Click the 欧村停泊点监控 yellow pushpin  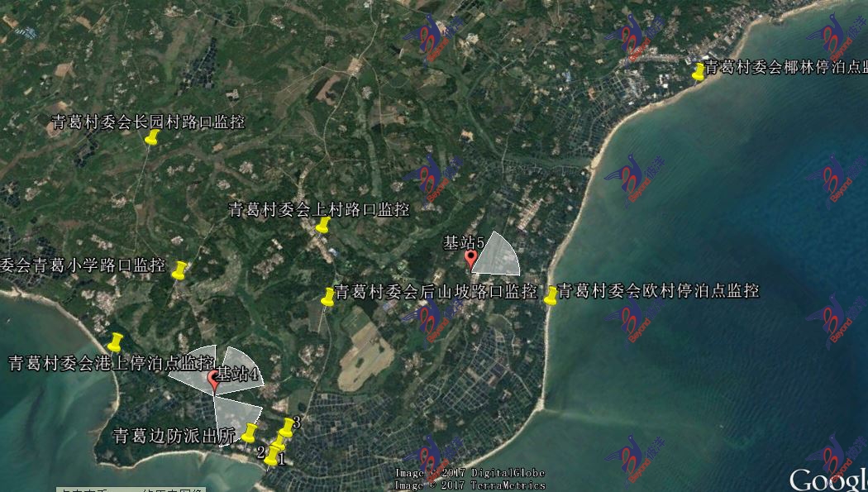(551, 295)
